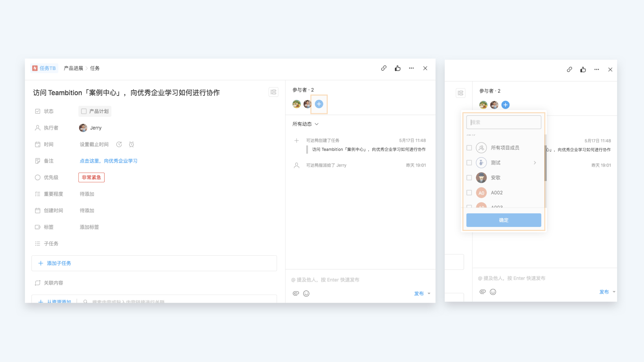
Task: Check 所有项目成员 checkbox
Action: coord(469,148)
